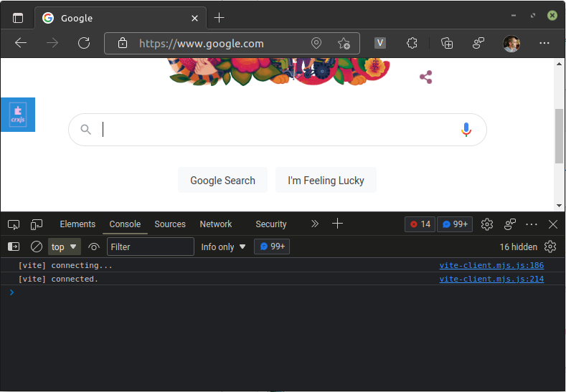Share the Google Doodle
This screenshot has height=392, width=566.
pos(426,77)
